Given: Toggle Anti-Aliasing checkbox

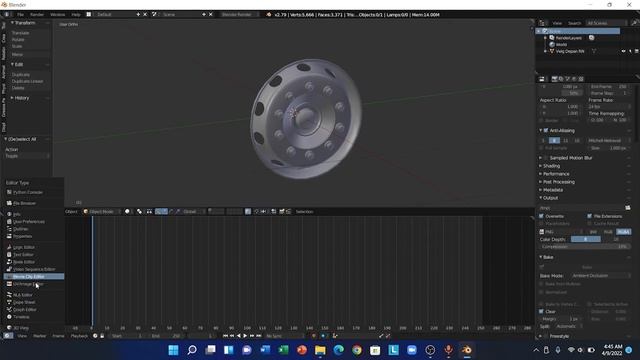Looking at the screenshot, I should pyautogui.click(x=546, y=131).
